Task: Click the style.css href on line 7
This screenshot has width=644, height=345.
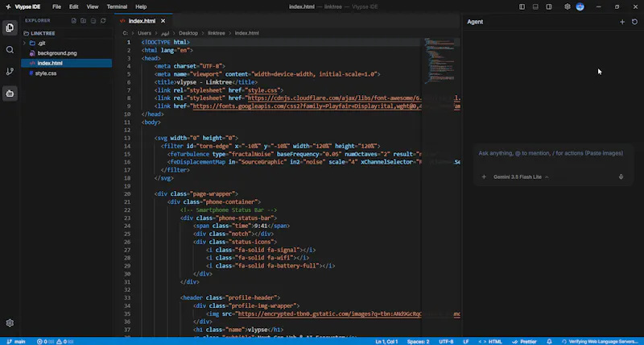Action: (264, 90)
